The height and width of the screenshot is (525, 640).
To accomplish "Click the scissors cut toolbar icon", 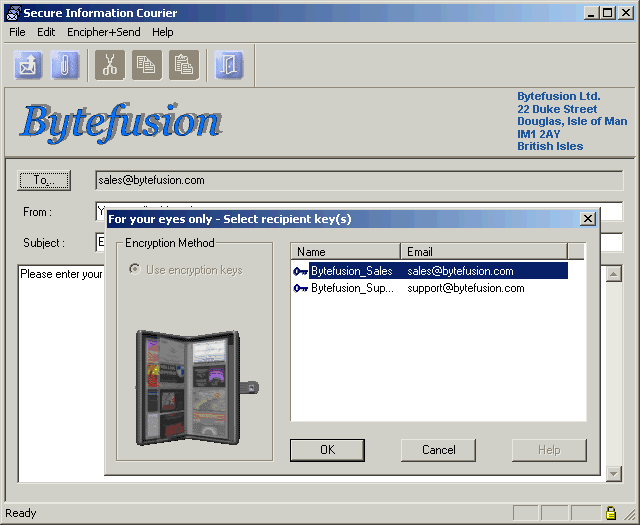I will [x=110, y=65].
